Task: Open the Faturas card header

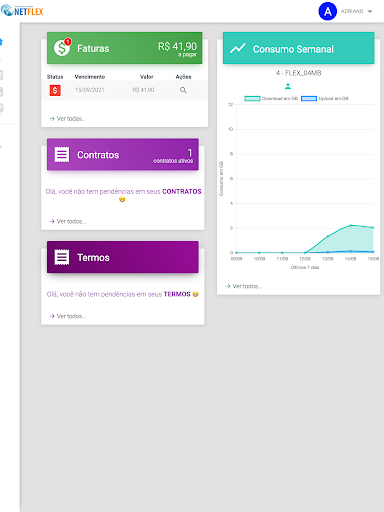Action: click(x=124, y=48)
